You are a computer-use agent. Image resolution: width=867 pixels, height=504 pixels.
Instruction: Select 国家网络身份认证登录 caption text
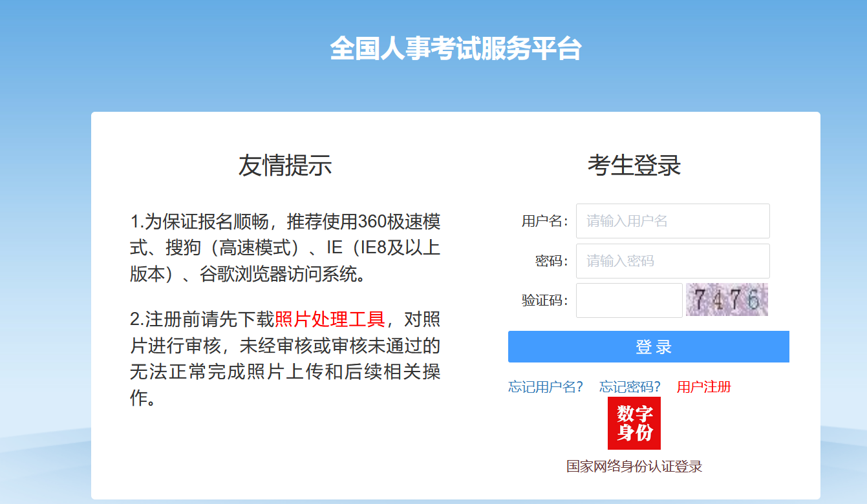coord(634,467)
